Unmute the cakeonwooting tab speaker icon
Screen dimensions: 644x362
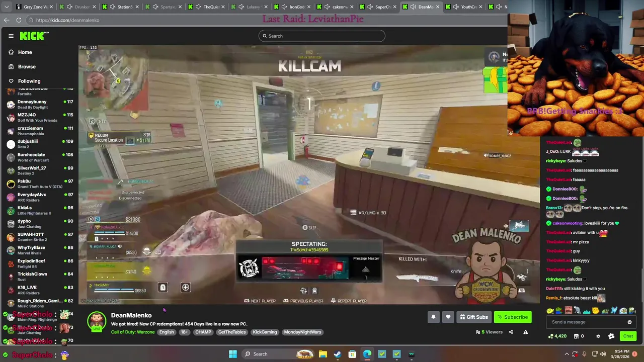coord(327,7)
